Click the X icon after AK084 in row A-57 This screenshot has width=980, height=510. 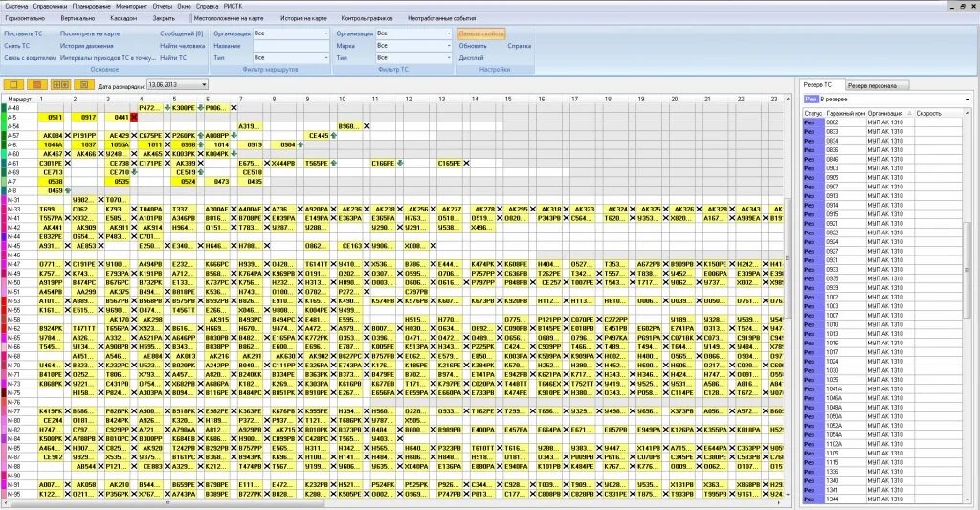[x=68, y=136]
